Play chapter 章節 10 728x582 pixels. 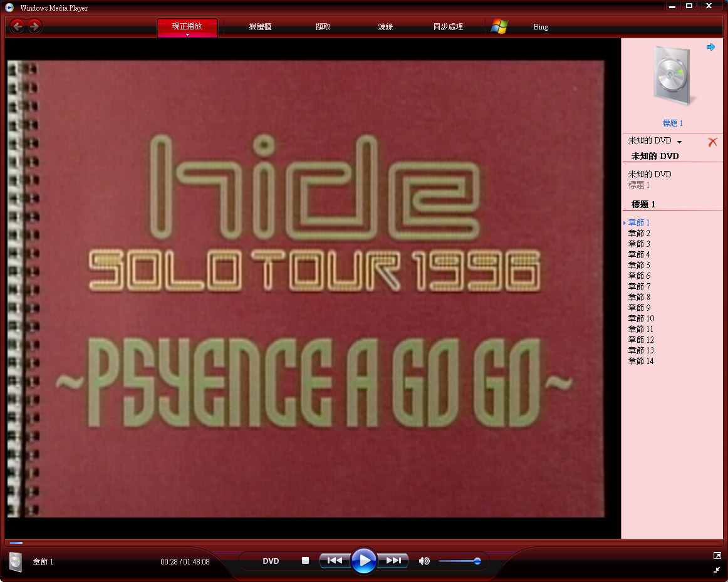tap(641, 318)
